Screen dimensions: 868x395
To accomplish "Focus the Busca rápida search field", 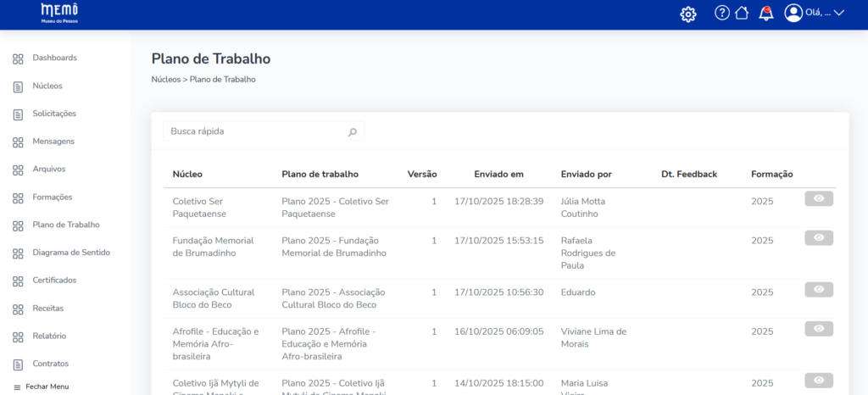I will point(254,132).
